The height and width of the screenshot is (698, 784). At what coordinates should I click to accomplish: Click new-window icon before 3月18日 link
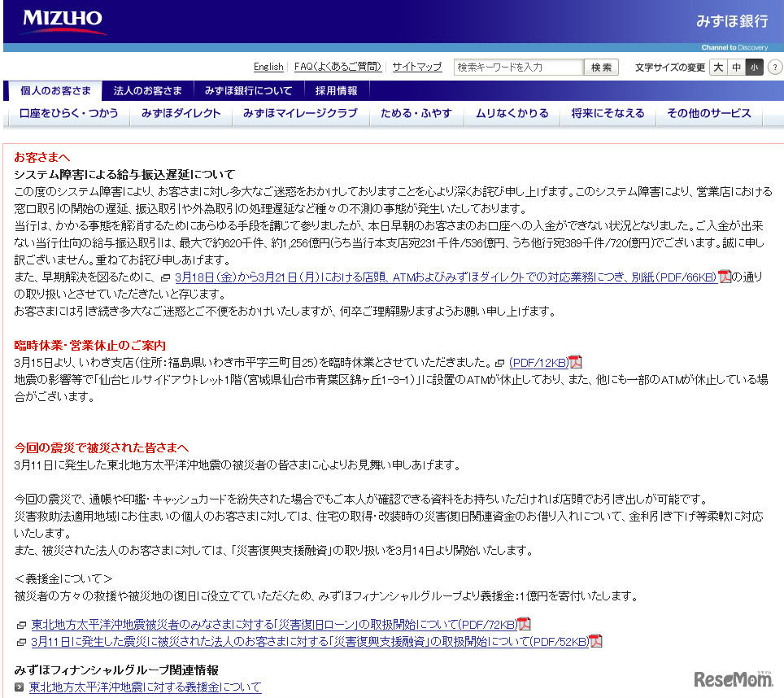tap(165, 277)
